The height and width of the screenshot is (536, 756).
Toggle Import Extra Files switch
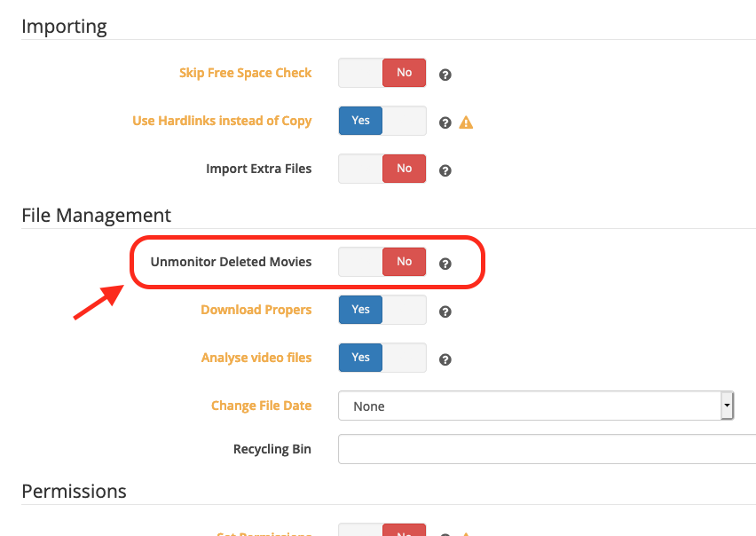click(382, 169)
